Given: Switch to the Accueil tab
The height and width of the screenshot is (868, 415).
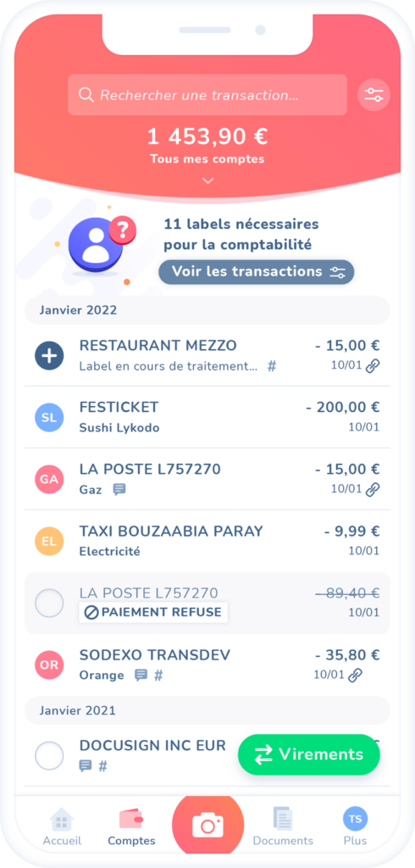Looking at the screenshot, I should [x=62, y=826].
